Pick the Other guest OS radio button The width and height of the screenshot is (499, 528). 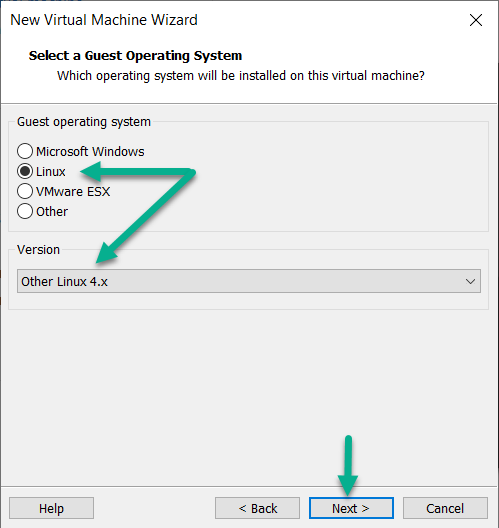[x=25, y=211]
